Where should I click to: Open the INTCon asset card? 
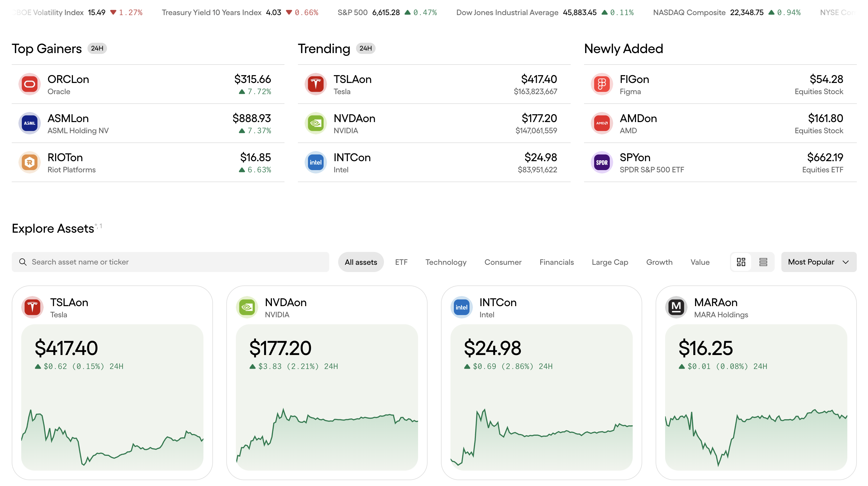coord(541,308)
